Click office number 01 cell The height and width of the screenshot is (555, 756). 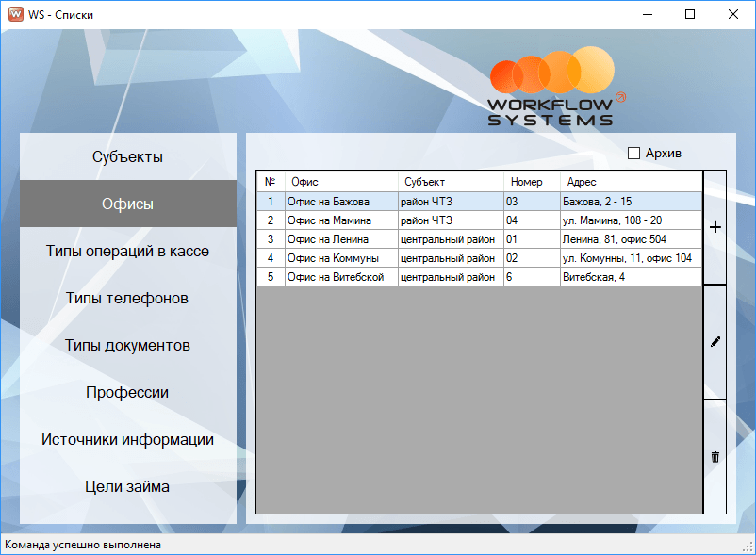click(x=532, y=239)
